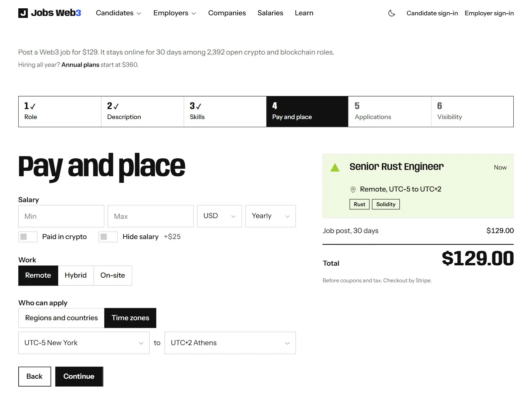
Task: Focus the Min salary field
Action: (61, 216)
